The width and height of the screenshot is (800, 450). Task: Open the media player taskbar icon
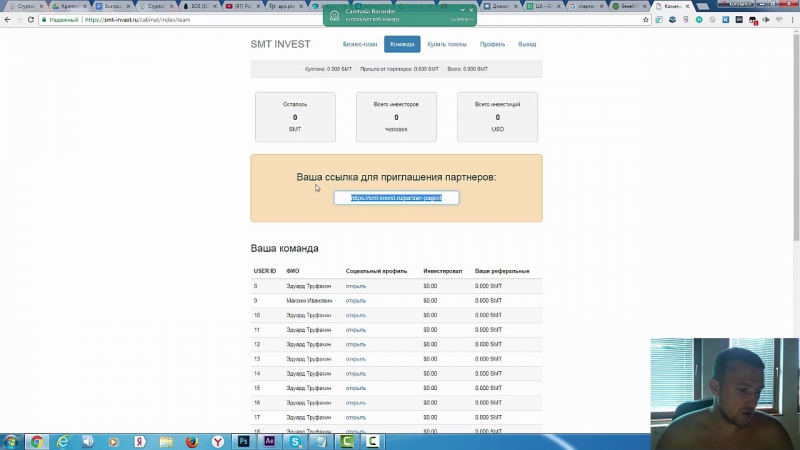click(x=113, y=441)
